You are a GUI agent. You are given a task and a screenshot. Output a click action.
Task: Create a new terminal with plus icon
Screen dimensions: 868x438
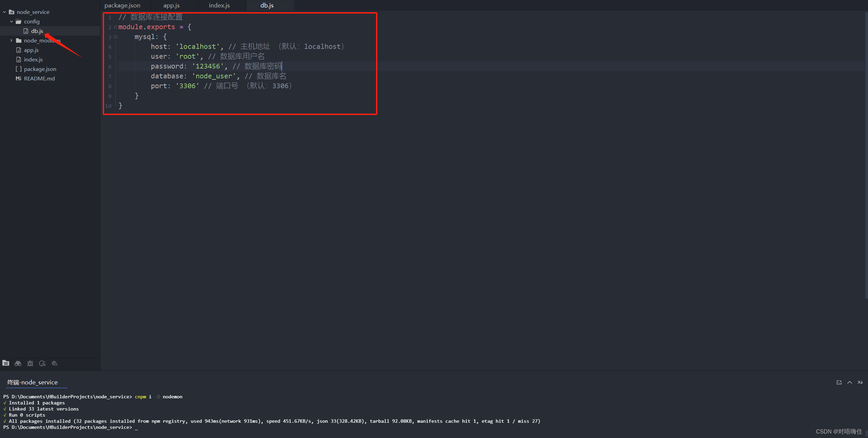tap(839, 382)
